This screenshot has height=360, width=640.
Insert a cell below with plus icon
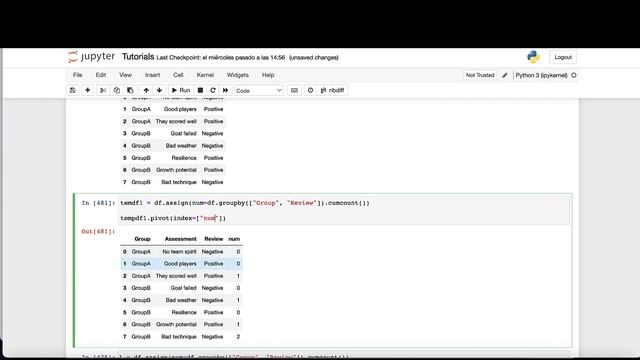click(x=87, y=90)
